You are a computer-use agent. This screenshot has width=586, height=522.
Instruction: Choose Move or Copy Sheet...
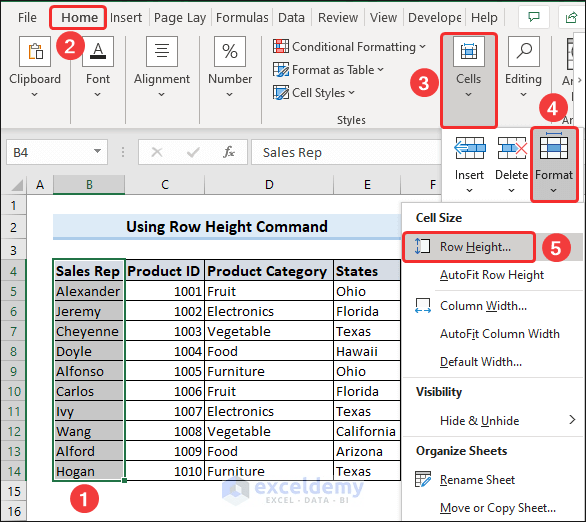click(x=498, y=508)
